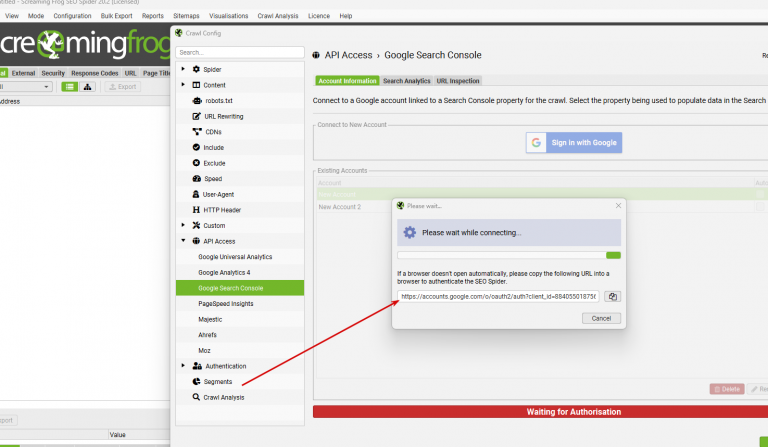Click the connecting progress bar
Image resolution: width=768 pixels, height=447 pixels.
coord(509,255)
